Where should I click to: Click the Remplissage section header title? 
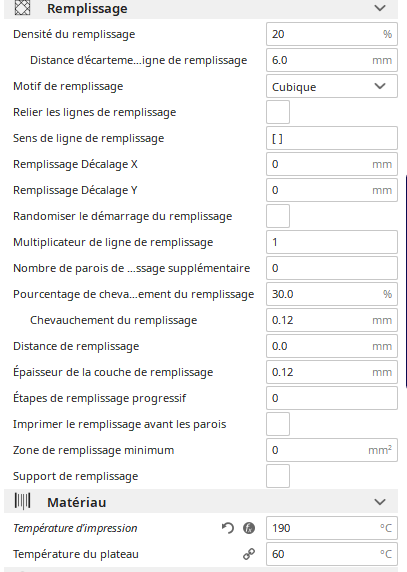pyautogui.click(x=87, y=8)
